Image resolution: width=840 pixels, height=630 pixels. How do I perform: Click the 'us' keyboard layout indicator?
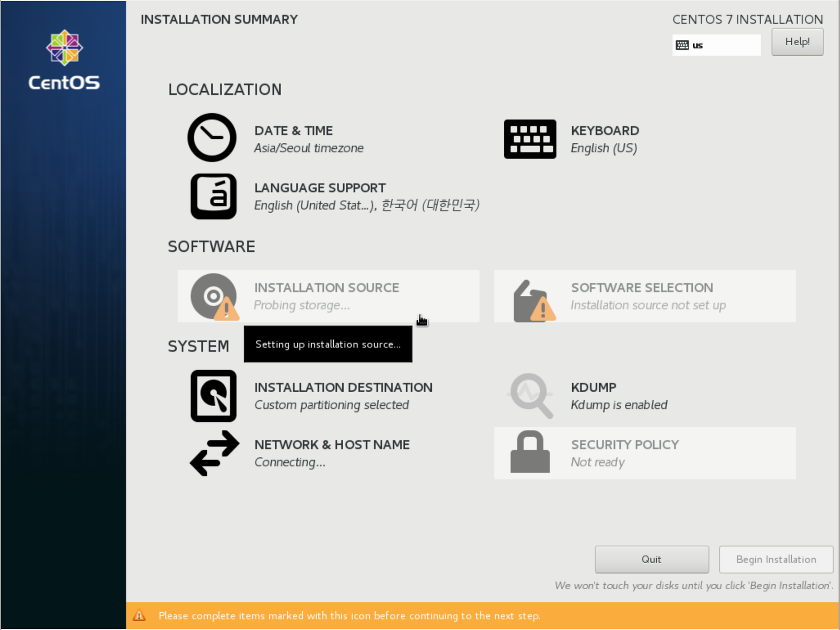point(716,45)
